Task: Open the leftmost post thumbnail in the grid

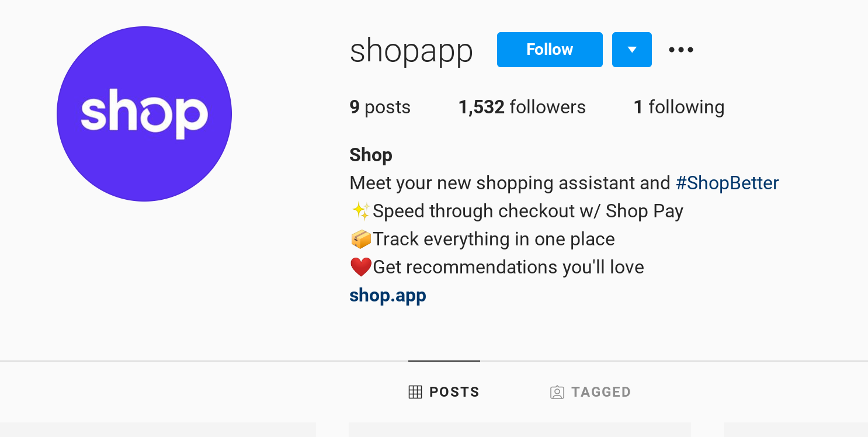Action: (158, 429)
